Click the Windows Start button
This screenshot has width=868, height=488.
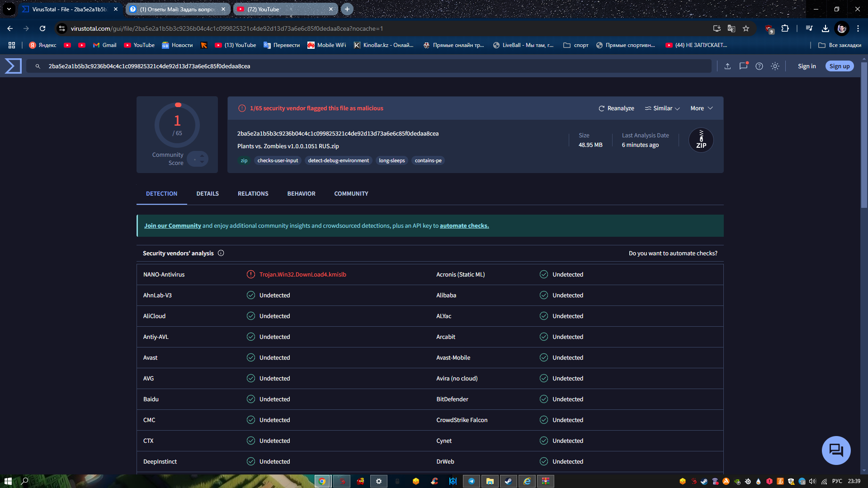[8, 481]
